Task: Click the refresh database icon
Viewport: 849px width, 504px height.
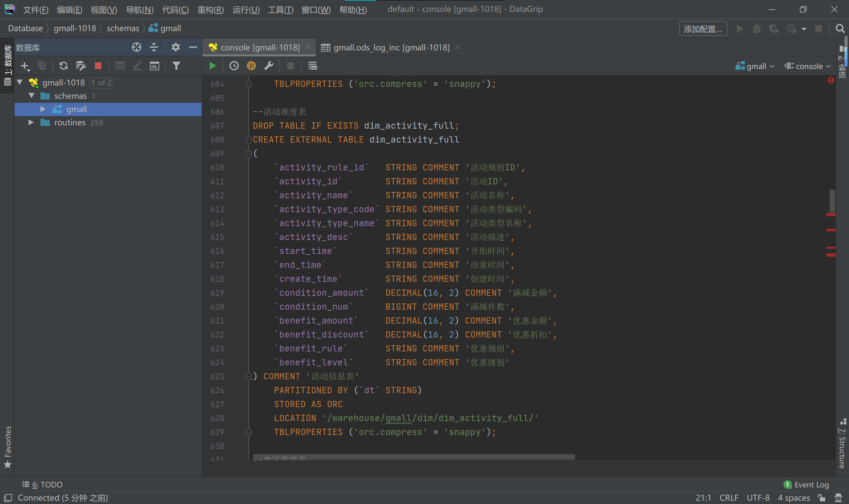Action: [63, 66]
